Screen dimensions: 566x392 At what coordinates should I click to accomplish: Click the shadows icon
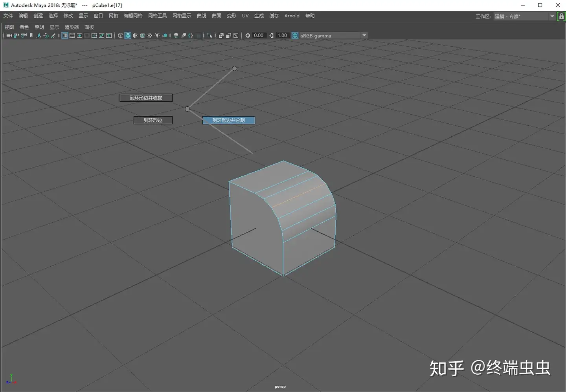165,35
